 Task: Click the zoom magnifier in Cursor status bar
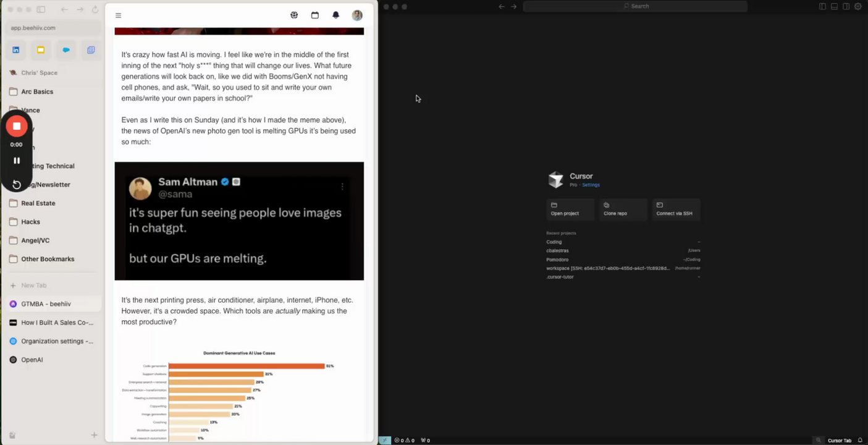818,440
